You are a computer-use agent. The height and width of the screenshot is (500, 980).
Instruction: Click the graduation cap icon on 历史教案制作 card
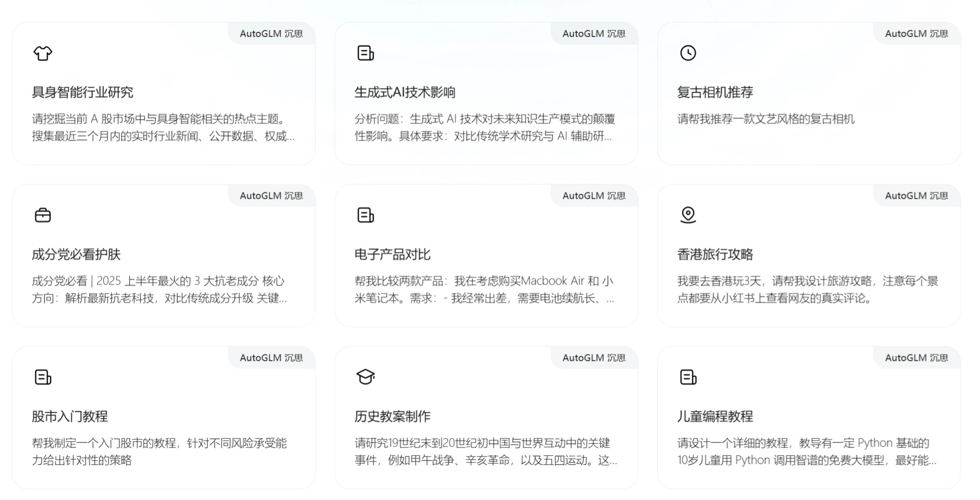pyautogui.click(x=366, y=377)
